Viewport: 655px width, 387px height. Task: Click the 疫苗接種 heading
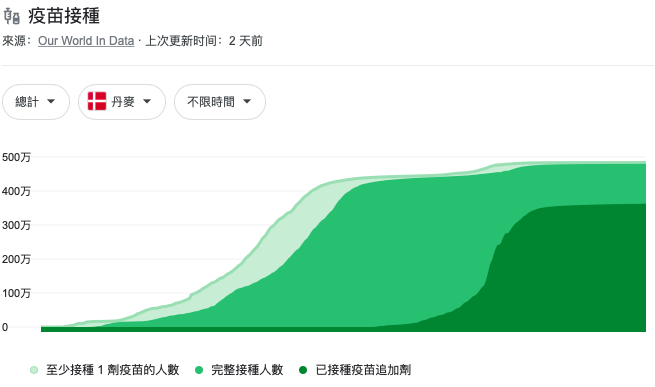[x=64, y=16]
